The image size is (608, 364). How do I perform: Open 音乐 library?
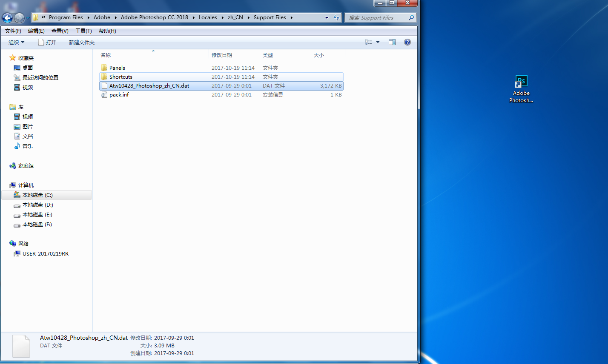coord(27,146)
